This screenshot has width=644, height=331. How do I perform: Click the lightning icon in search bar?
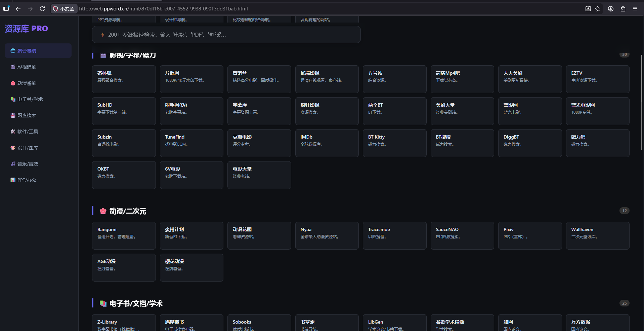(x=102, y=35)
